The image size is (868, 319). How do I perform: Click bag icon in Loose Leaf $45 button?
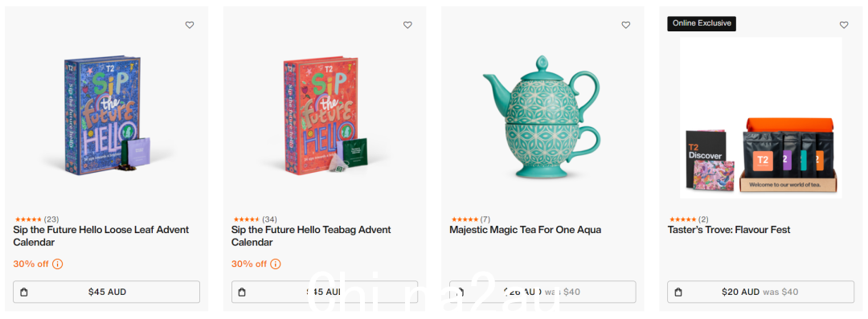point(24,292)
